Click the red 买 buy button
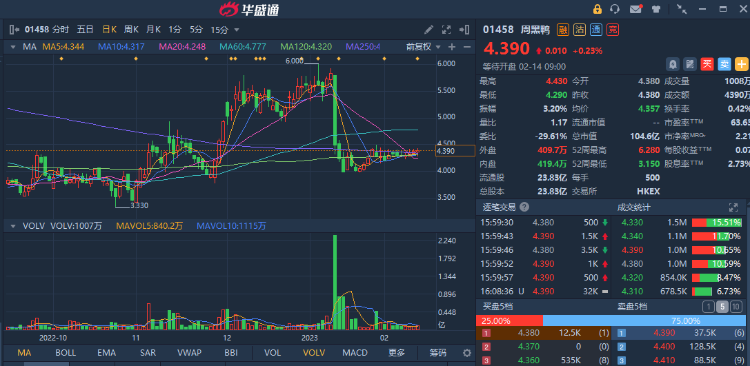This screenshot has height=366, width=750. (x=707, y=64)
